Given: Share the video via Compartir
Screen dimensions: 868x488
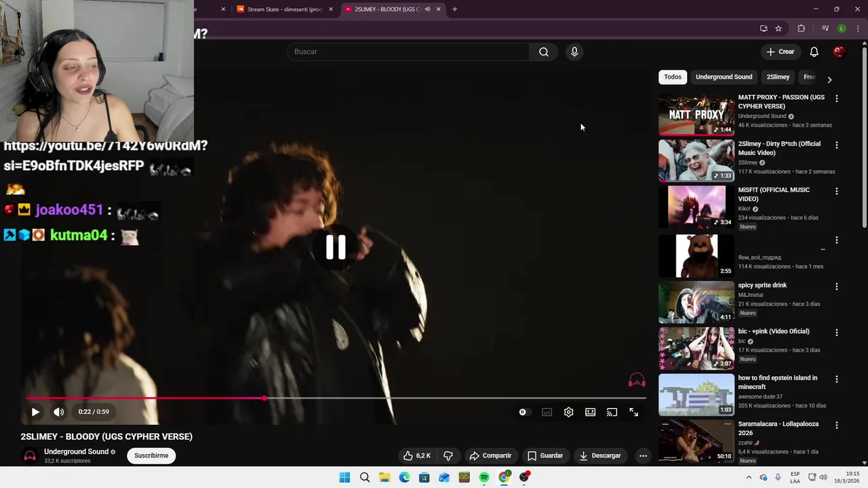Looking at the screenshot, I should tap(490, 455).
